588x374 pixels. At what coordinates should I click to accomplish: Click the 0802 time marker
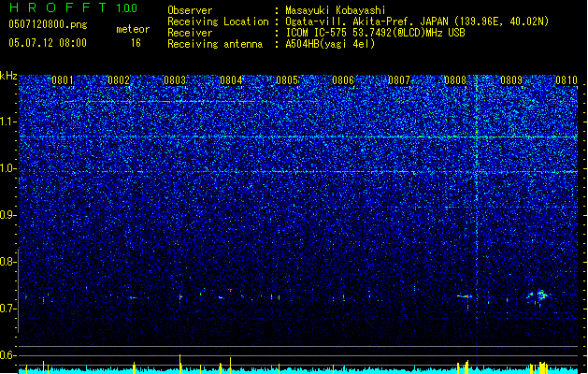(x=119, y=80)
